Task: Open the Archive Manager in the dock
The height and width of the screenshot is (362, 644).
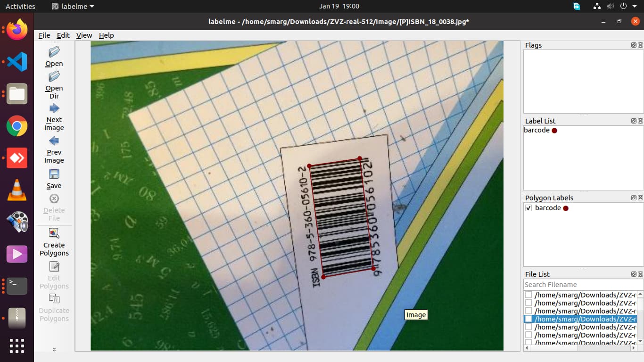Action: coord(17,318)
